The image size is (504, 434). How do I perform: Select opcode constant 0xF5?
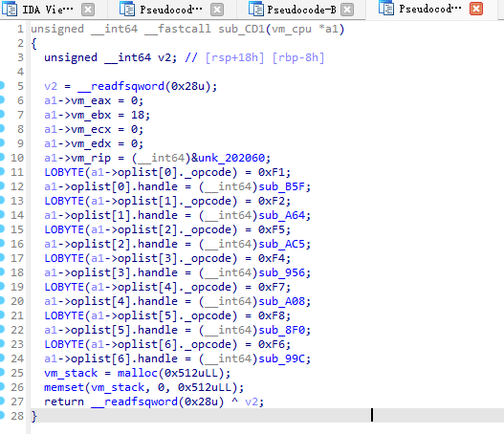point(272,229)
